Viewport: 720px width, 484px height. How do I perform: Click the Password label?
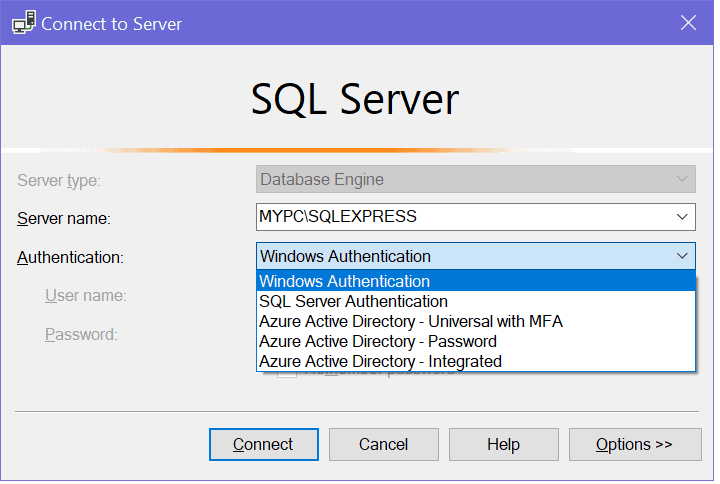pyautogui.click(x=81, y=334)
